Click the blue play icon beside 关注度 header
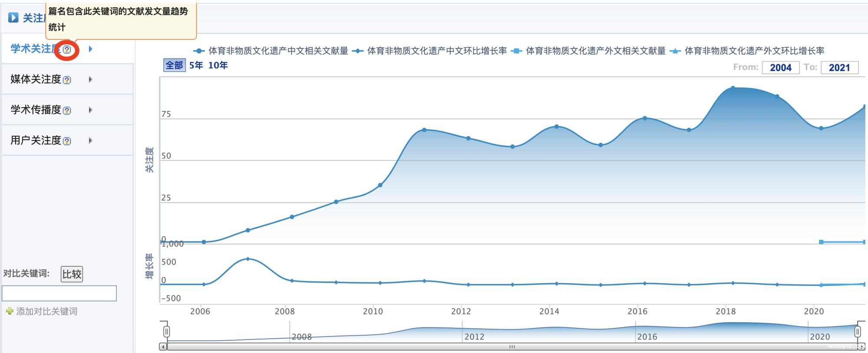The height and width of the screenshot is (353, 868). click(x=13, y=18)
